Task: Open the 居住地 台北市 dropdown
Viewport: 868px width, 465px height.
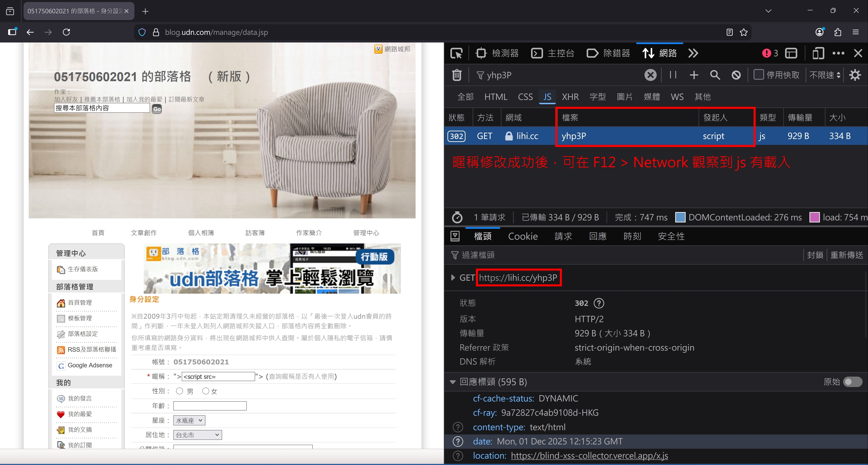Action: (198, 435)
